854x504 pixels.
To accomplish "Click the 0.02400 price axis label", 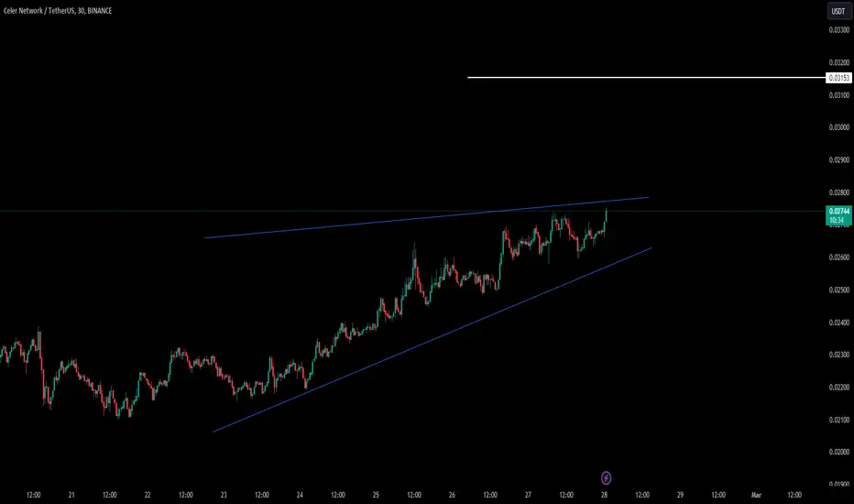I will click(x=838, y=323).
